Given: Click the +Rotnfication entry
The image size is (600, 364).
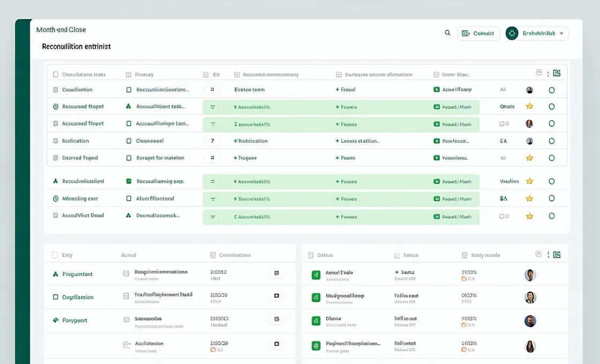Looking at the screenshot, I should tap(251, 141).
